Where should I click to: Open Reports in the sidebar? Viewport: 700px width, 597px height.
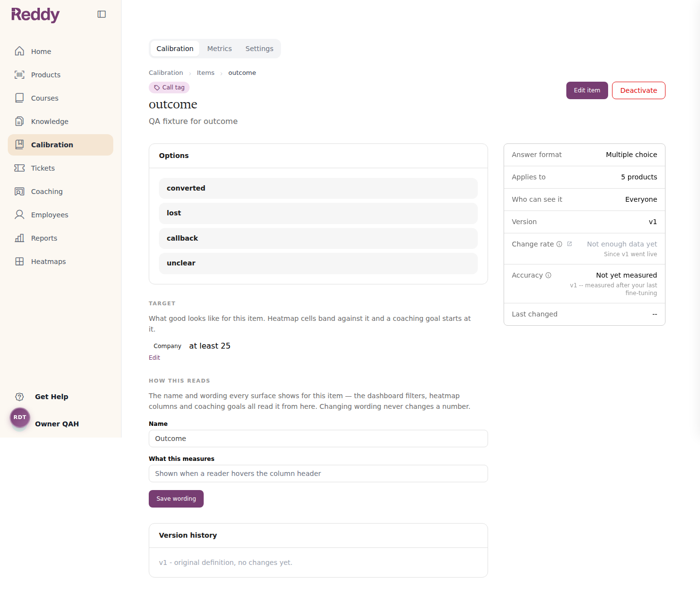pyautogui.click(x=60, y=238)
